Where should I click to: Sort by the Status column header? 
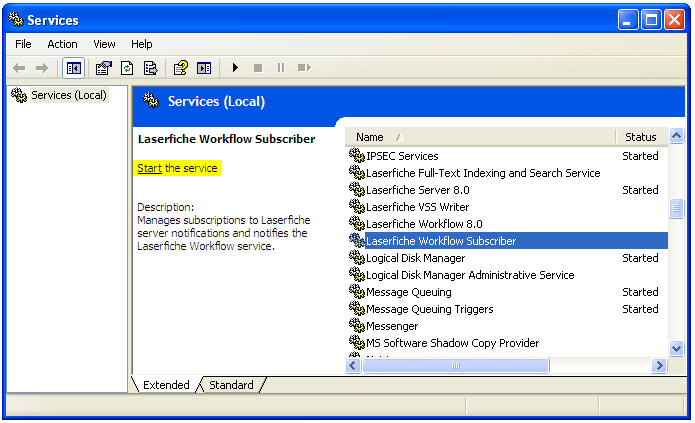point(641,137)
